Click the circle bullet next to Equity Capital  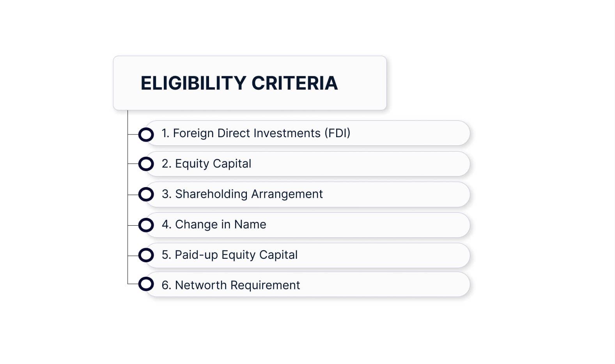pyautogui.click(x=146, y=164)
